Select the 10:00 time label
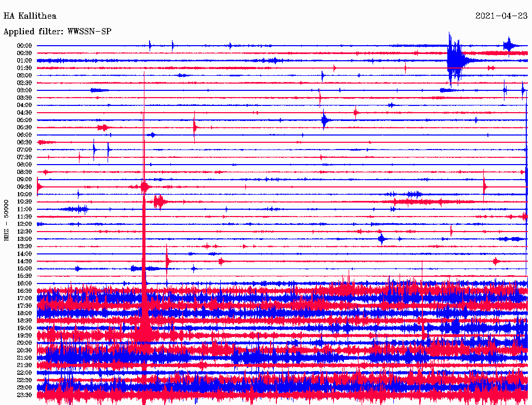Screen dimensions: 532x405 [24, 195]
